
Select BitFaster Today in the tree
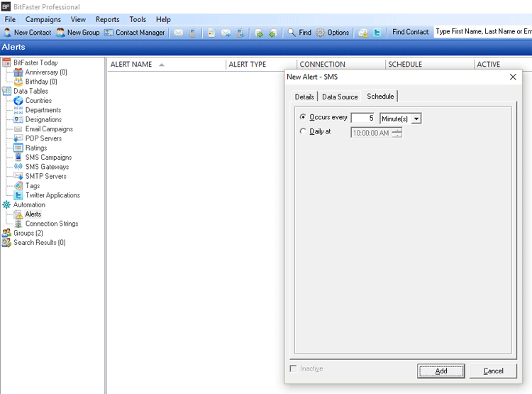(x=35, y=62)
